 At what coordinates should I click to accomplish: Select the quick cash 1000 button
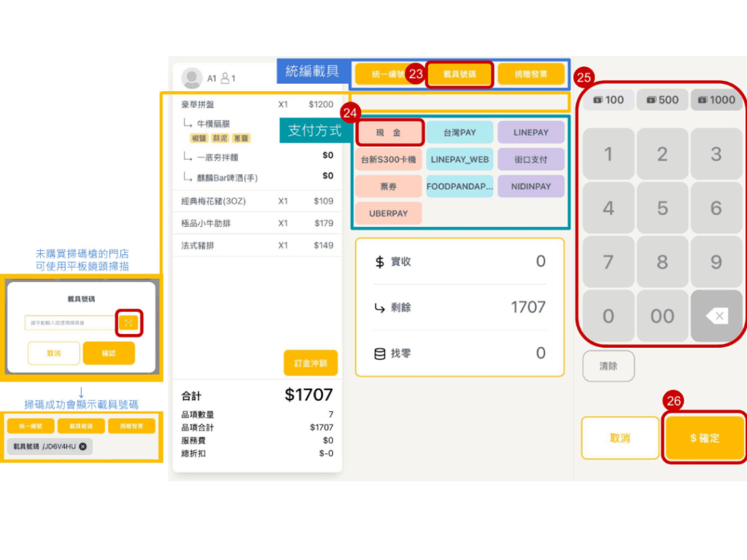(716, 100)
